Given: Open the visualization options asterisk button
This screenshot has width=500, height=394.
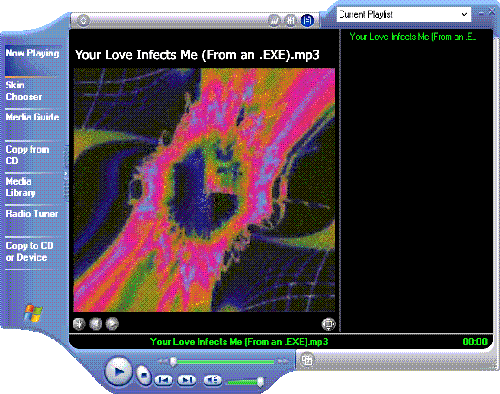Looking at the screenshot, I should pos(79,324).
